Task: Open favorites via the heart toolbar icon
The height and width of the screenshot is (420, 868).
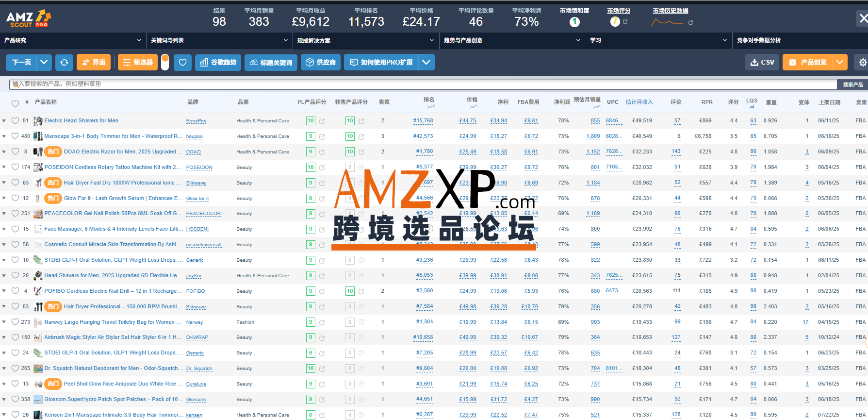Action: point(182,62)
